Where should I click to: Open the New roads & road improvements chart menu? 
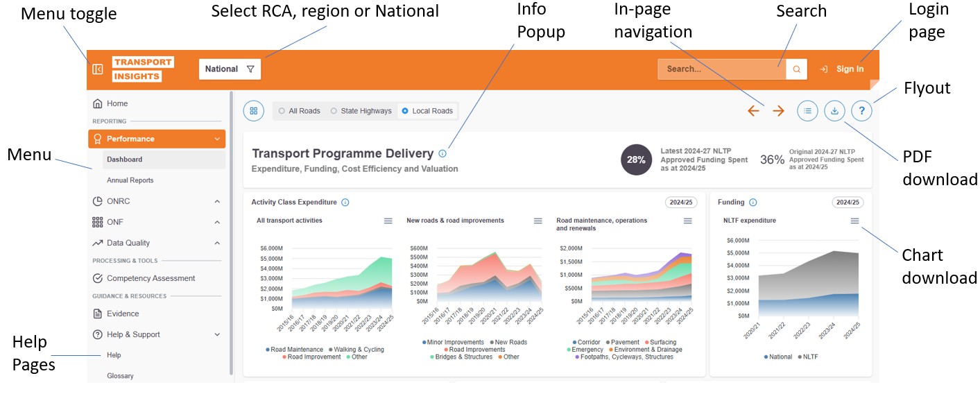[538, 221]
